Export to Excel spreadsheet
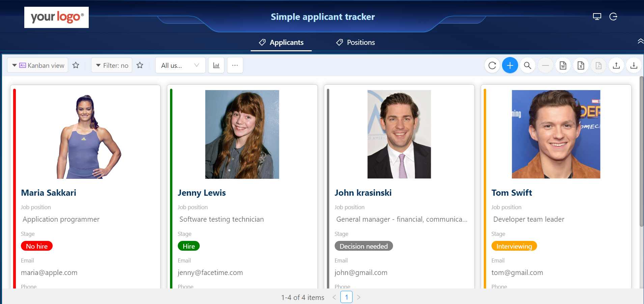The width and height of the screenshot is (644, 304). tap(581, 65)
